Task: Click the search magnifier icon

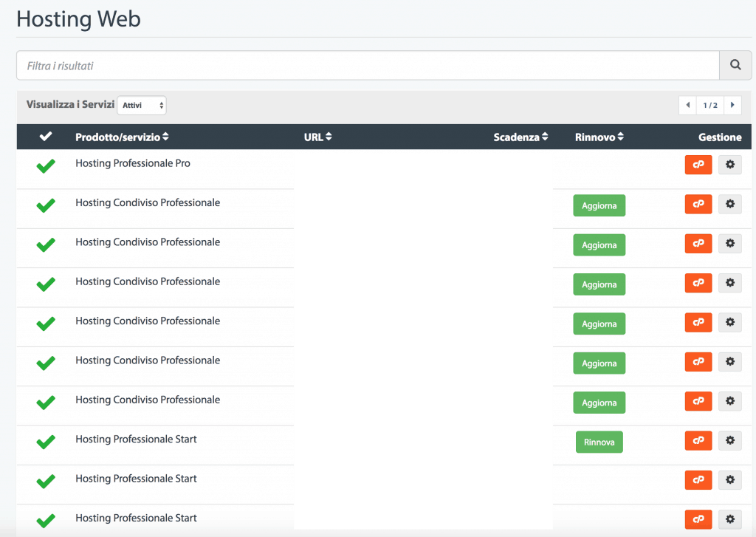Action: coord(735,65)
